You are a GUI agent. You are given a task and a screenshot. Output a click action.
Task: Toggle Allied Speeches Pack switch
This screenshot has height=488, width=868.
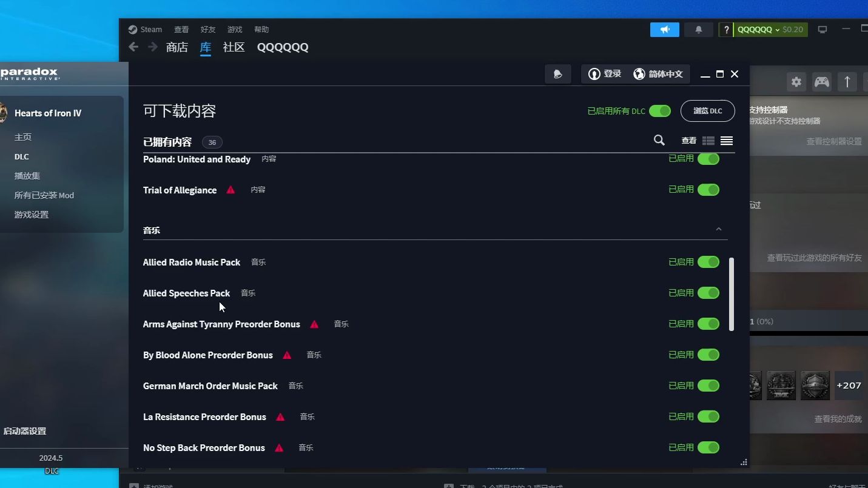[x=708, y=293]
